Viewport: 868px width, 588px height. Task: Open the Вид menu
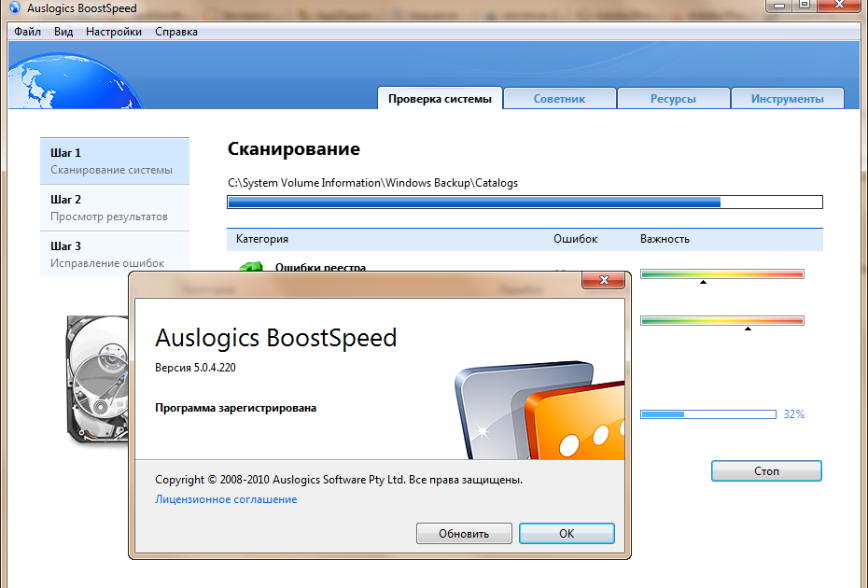point(63,32)
